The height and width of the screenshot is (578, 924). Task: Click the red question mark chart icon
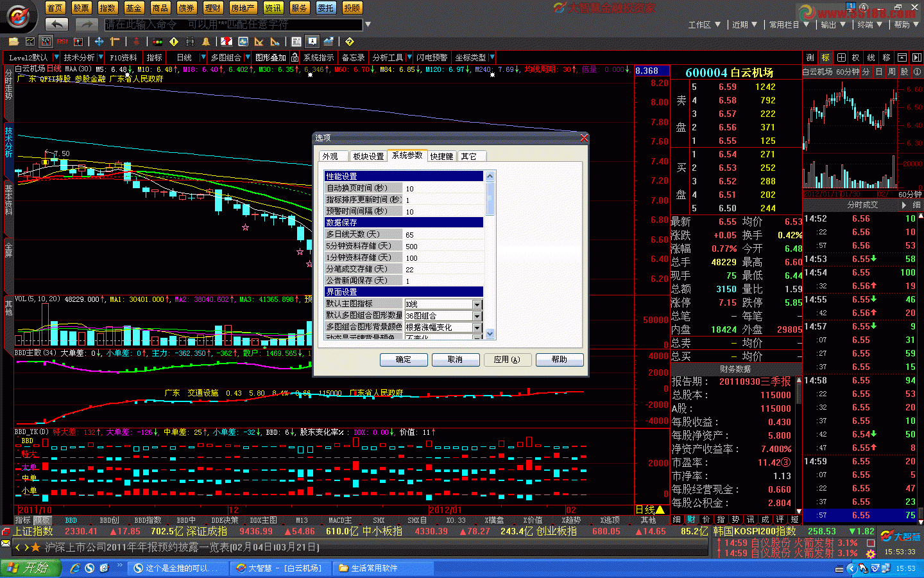tap(227, 42)
